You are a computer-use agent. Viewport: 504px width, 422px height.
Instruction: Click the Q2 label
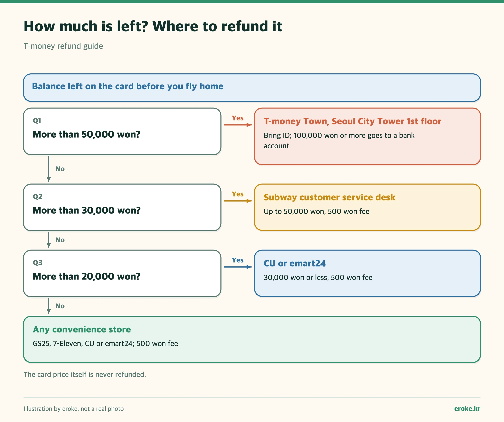tap(37, 197)
